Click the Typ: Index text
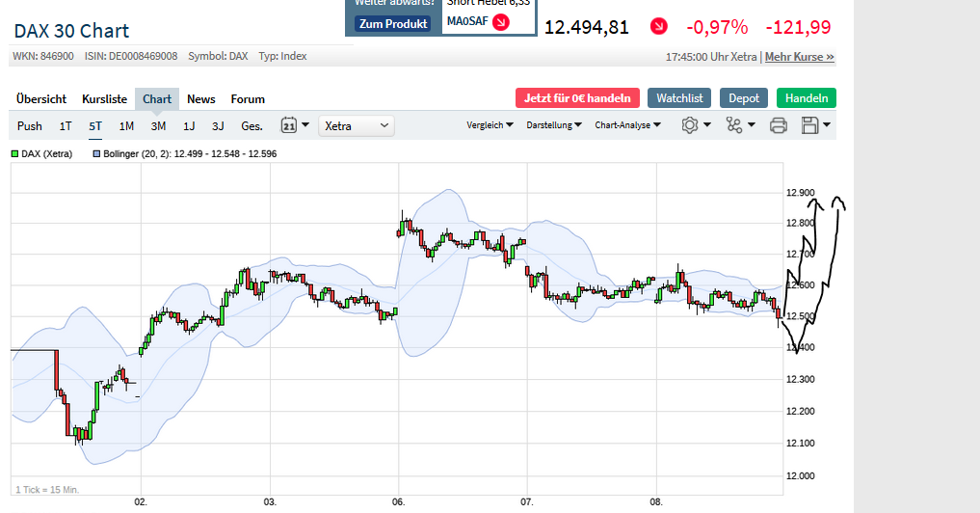The image size is (980, 513). coord(282,56)
